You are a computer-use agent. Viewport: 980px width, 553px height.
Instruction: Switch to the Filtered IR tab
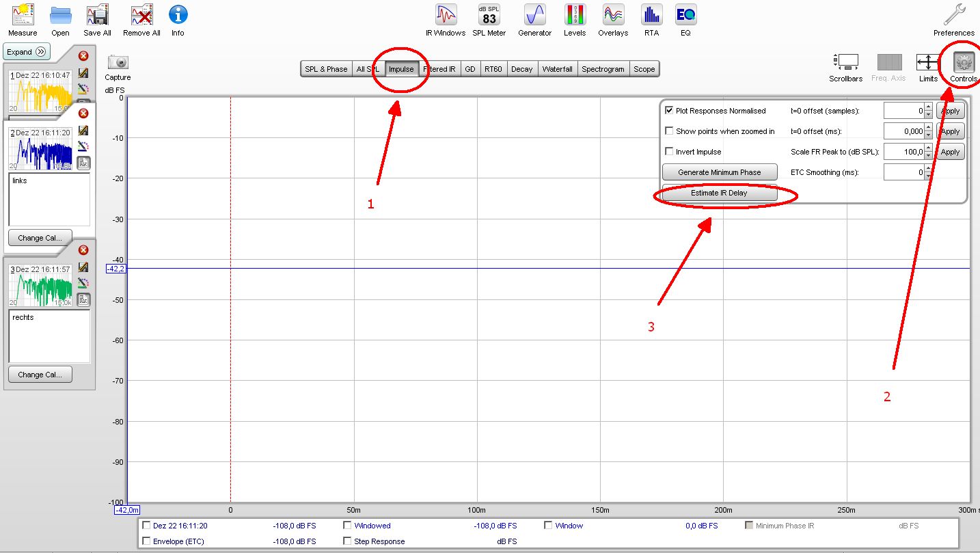pos(439,69)
